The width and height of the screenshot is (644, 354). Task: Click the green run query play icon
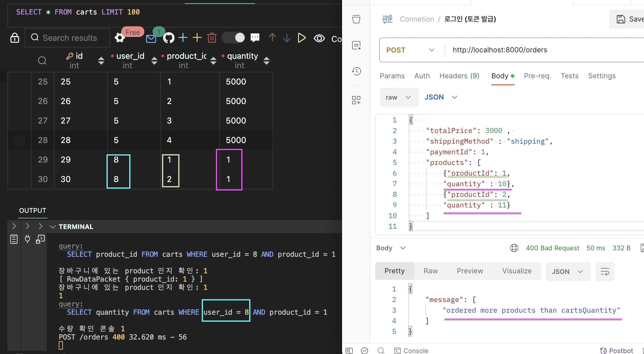[x=302, y=38]
